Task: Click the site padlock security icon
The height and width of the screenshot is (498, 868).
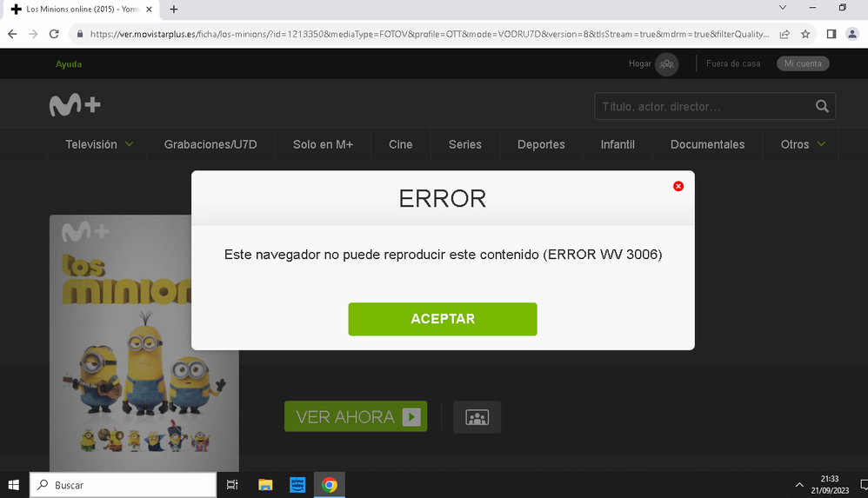Action: pos(80,34)
